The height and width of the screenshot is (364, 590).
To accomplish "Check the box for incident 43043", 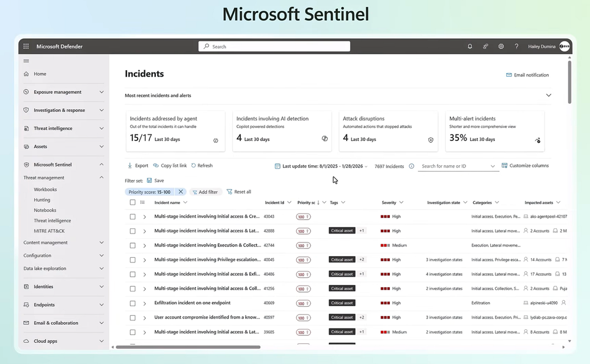I will point(132,217).
